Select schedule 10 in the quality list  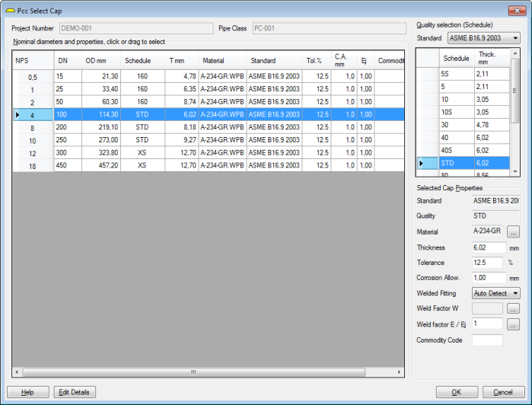tap(457, 99)
